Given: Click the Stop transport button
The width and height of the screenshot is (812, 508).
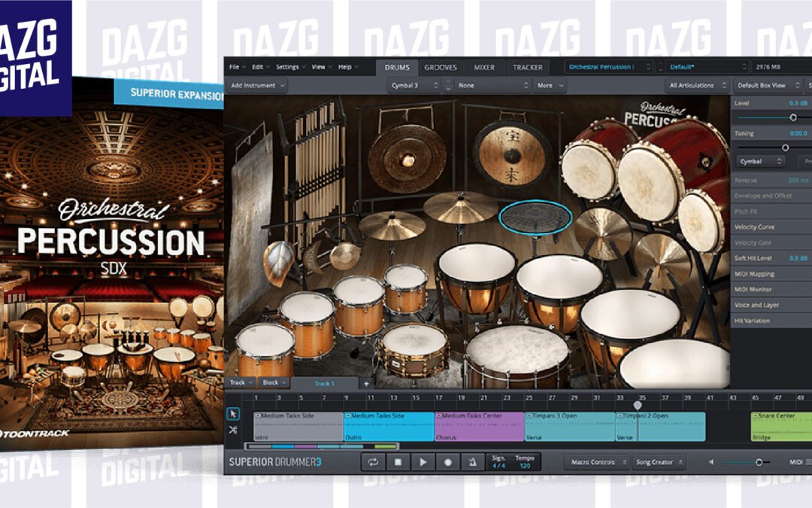Looking at the screenshot, I should pyautogui.click(x=398, y=462).
